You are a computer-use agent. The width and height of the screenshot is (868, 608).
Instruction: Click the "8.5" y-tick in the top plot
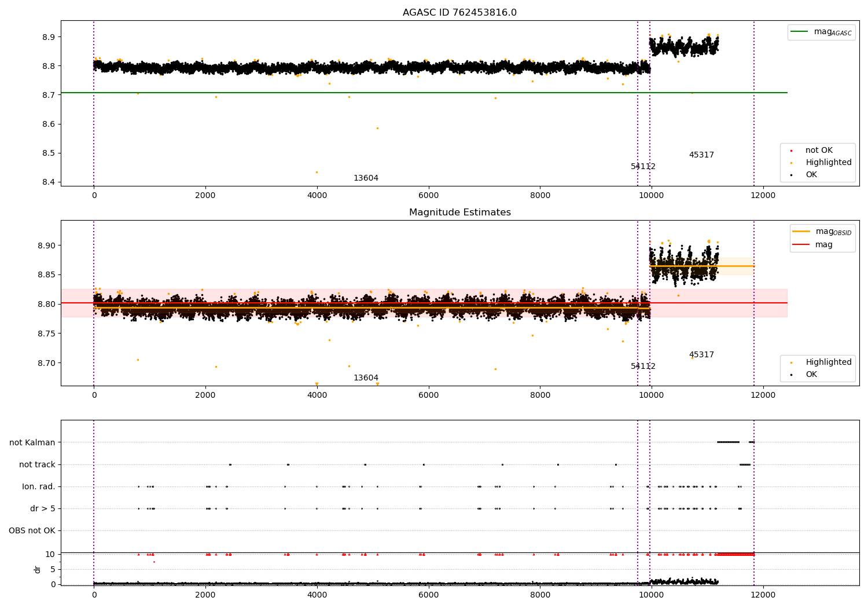click(49, 153)
